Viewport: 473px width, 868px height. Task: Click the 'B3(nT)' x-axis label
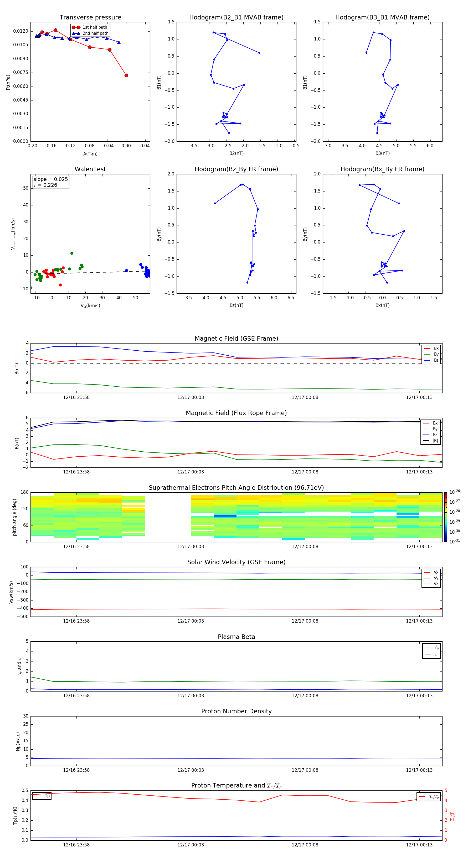[382, 153]
